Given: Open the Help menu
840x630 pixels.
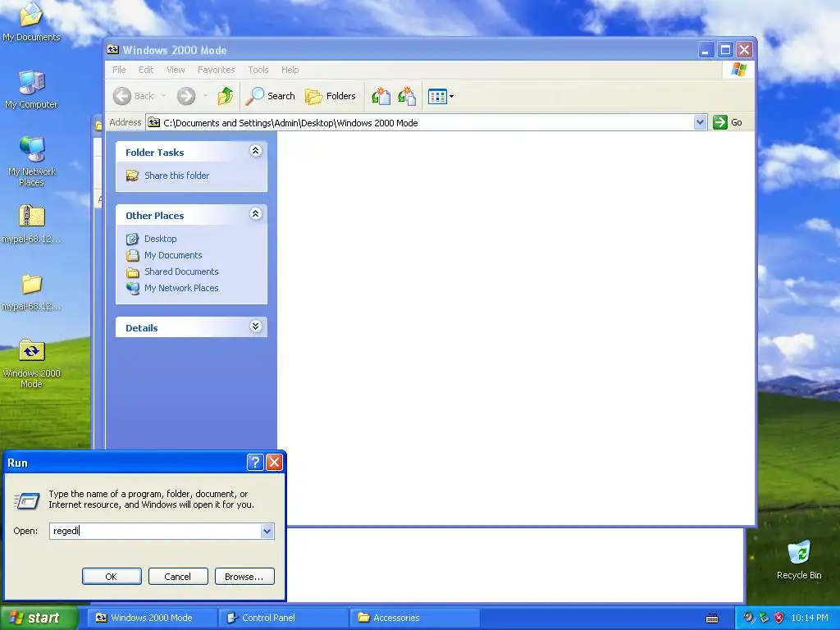Looking at the screenshot, I should click(x=290, y=70).
